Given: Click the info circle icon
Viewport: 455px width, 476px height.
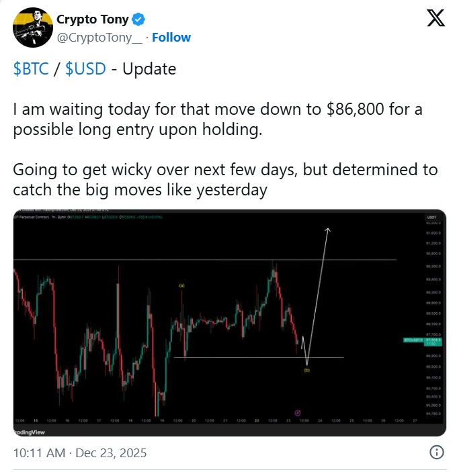Looking at the screenshot, I should tap(436, 453).
